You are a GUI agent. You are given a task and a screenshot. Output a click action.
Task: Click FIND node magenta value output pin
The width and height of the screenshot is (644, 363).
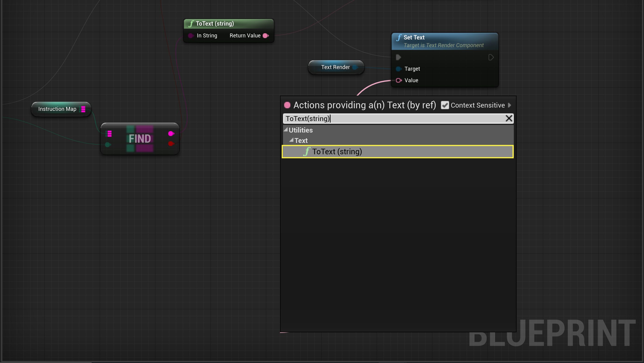click(171, 134)
